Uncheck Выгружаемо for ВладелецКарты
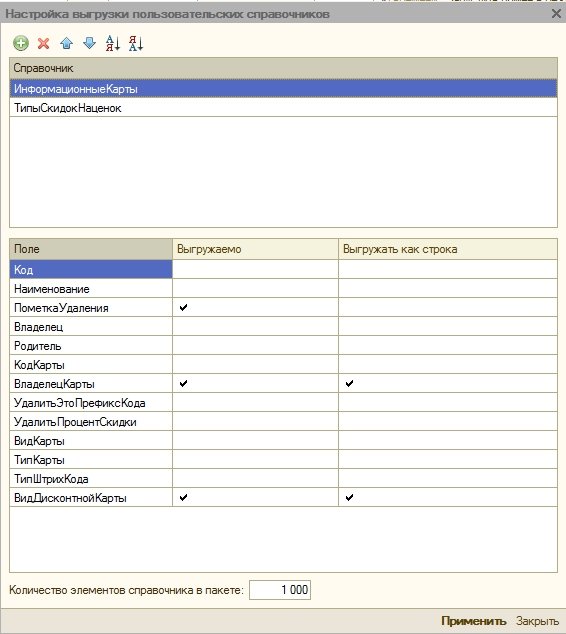The image size is (566, 634). 183,383
